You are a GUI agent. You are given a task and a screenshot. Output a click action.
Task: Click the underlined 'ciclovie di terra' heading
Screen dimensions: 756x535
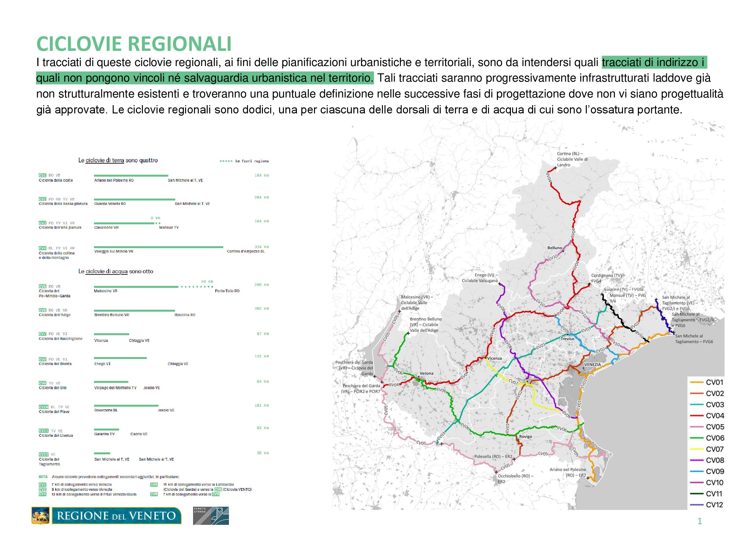(x=105, y=160)
